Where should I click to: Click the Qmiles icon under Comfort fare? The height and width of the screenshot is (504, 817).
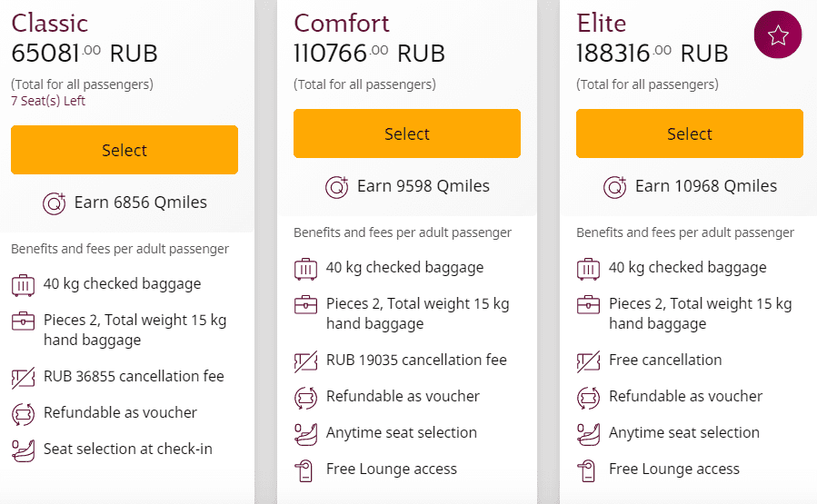(337, 187)
